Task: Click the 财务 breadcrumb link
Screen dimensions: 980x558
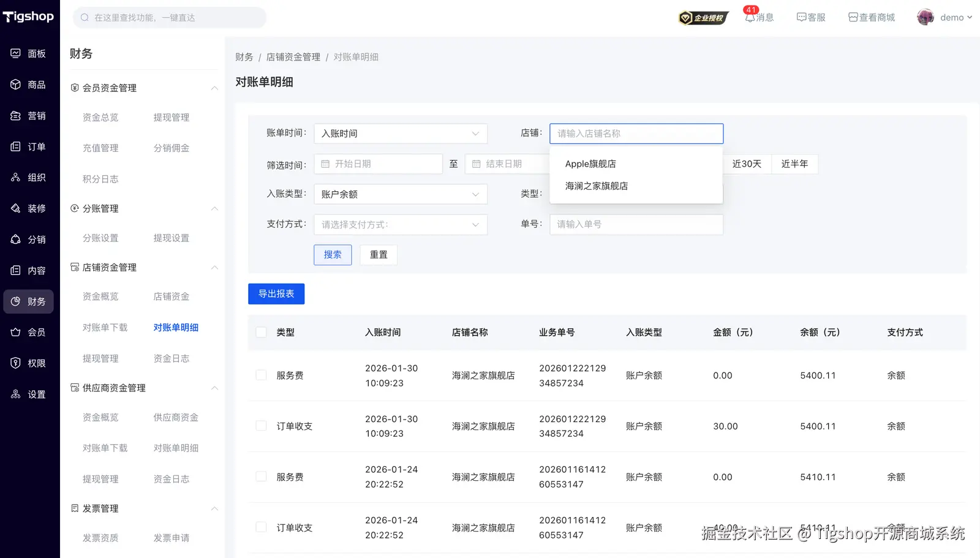Action: [244, 57]
